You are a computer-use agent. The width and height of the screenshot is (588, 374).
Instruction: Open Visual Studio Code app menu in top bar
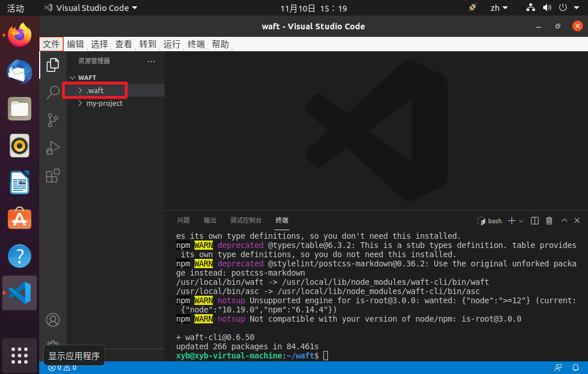click(x=90, y=8)
